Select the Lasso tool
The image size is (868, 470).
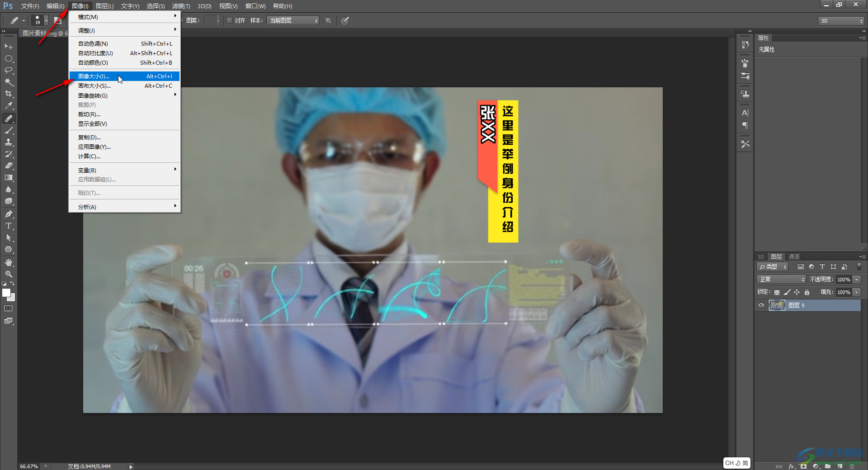pos(9,70)
